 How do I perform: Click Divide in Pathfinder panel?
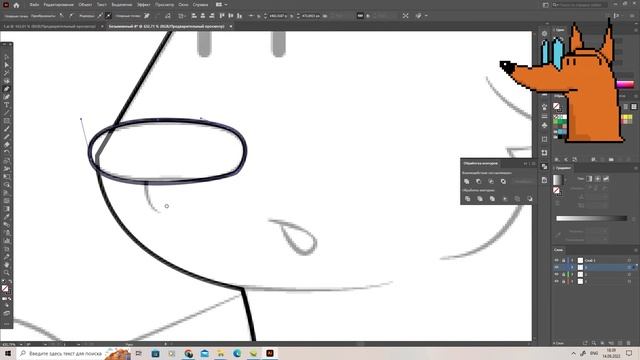tap(467, 199)
